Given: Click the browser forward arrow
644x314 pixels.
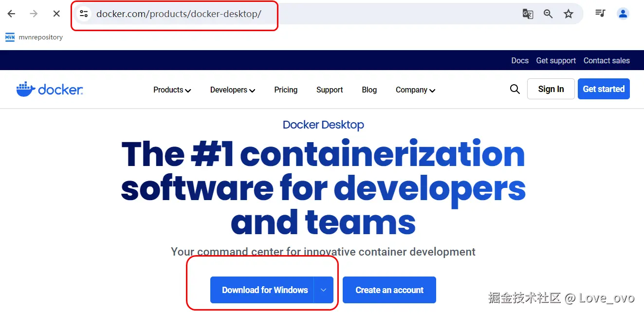Looking at the screenshot, I should [34, 14].
